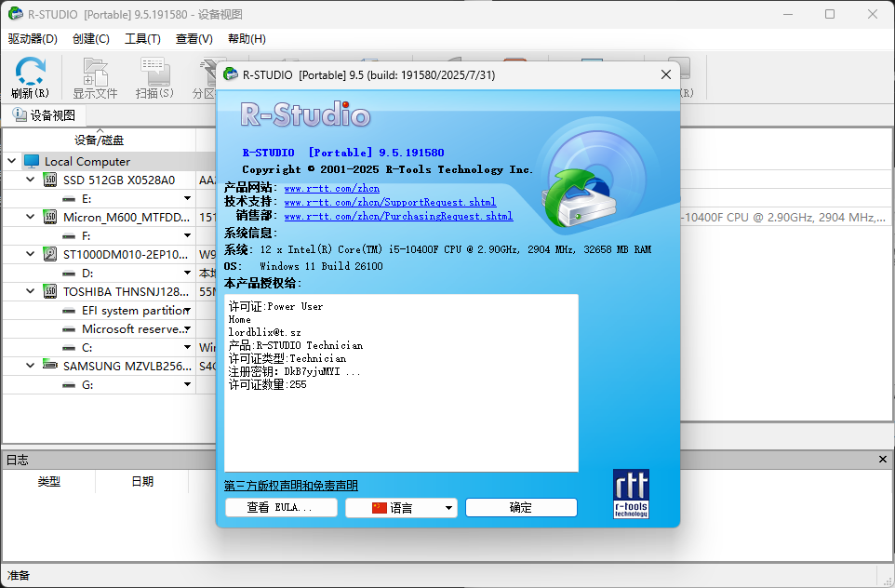Screen dimensions: 895x588
Task: Open the dropdown arrow on the C: row
Action: coord(187,347)
